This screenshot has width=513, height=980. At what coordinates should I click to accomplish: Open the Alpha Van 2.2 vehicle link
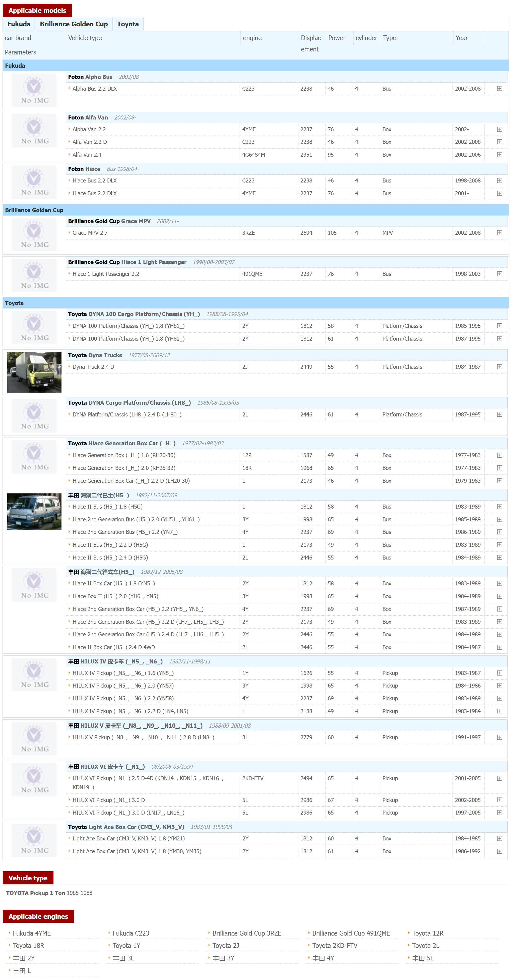89,130
